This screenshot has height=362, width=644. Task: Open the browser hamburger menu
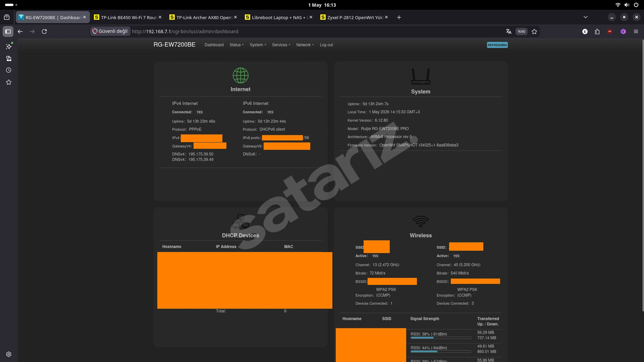pos(636,32)
